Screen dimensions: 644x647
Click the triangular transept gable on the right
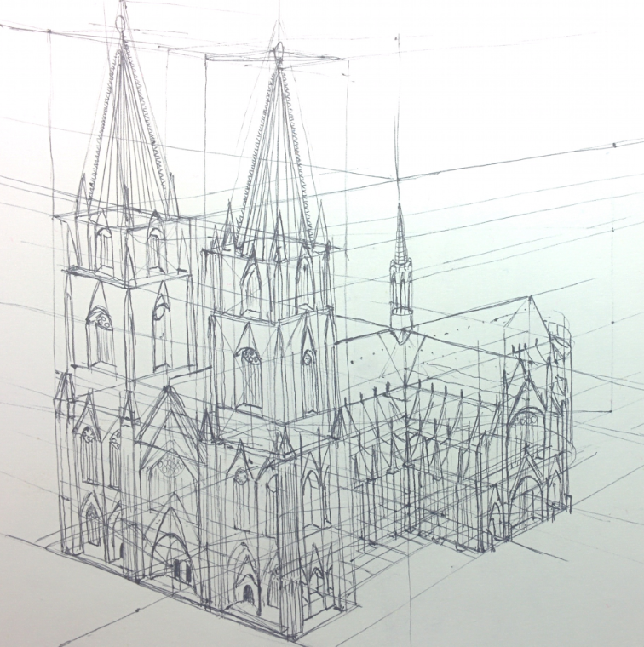pos(530,320)
